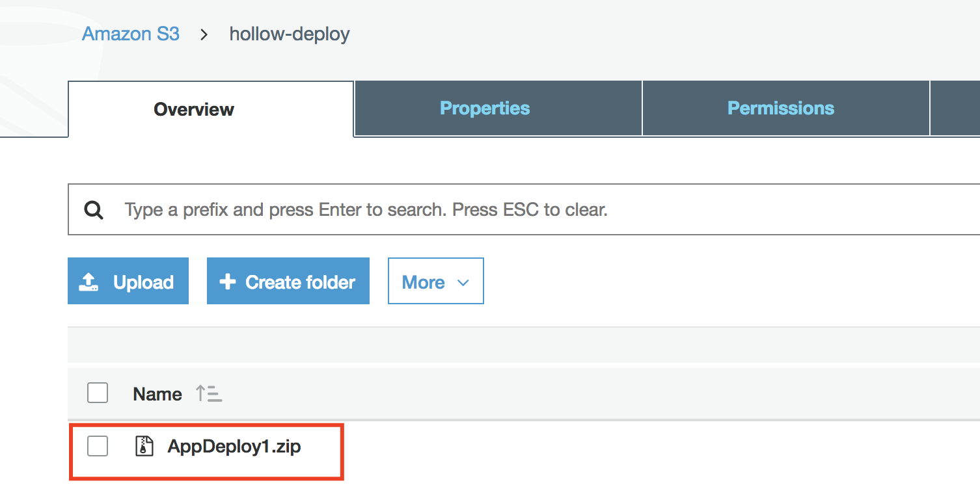Tick the select-all checkbox in the header
This screenshot has height=498, width=980.
click(98, 393)
